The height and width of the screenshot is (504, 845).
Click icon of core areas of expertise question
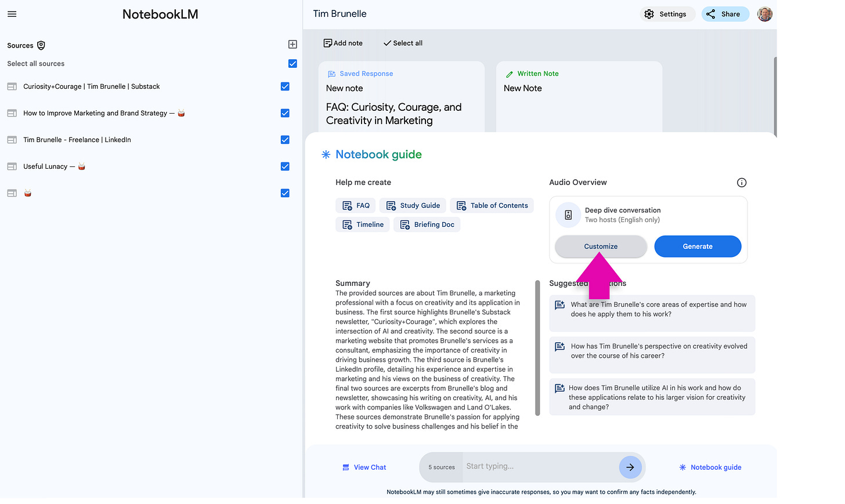point(559,305)
